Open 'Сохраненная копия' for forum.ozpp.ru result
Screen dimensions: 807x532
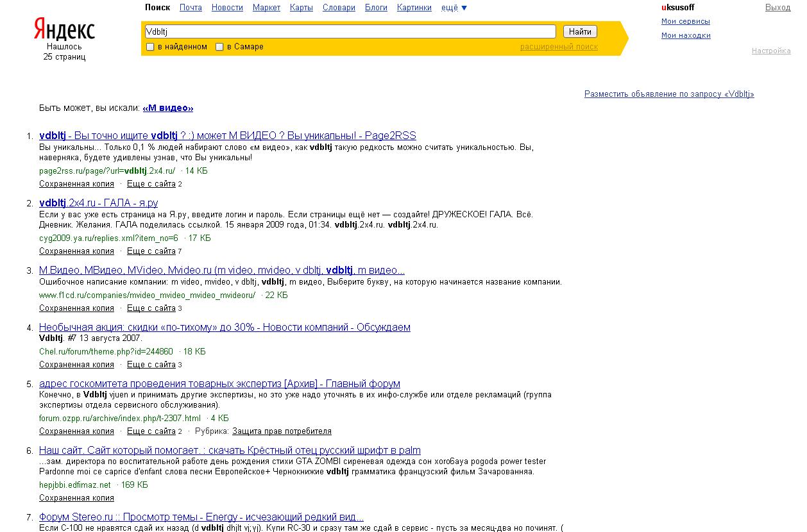(x=76, y=431)
